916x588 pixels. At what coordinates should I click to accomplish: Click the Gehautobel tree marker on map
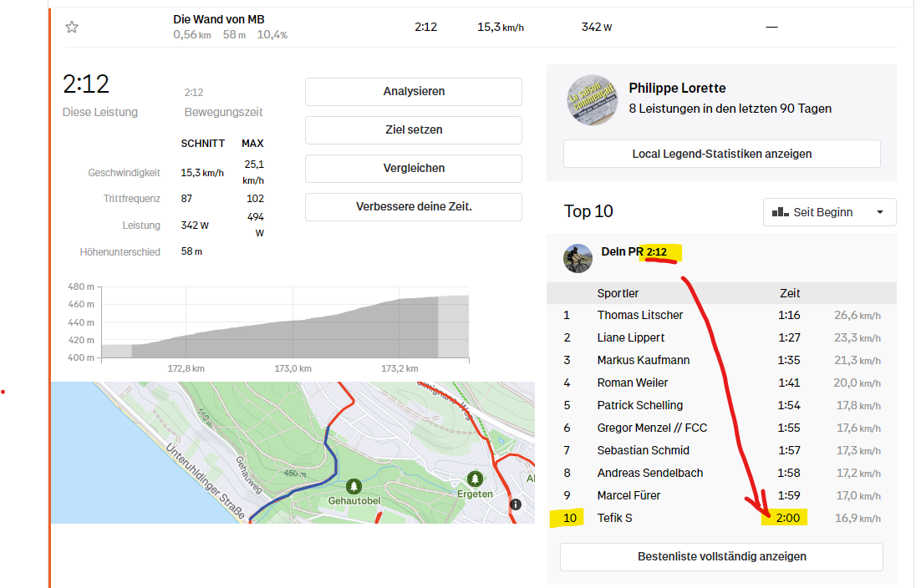tap(354, 485)
